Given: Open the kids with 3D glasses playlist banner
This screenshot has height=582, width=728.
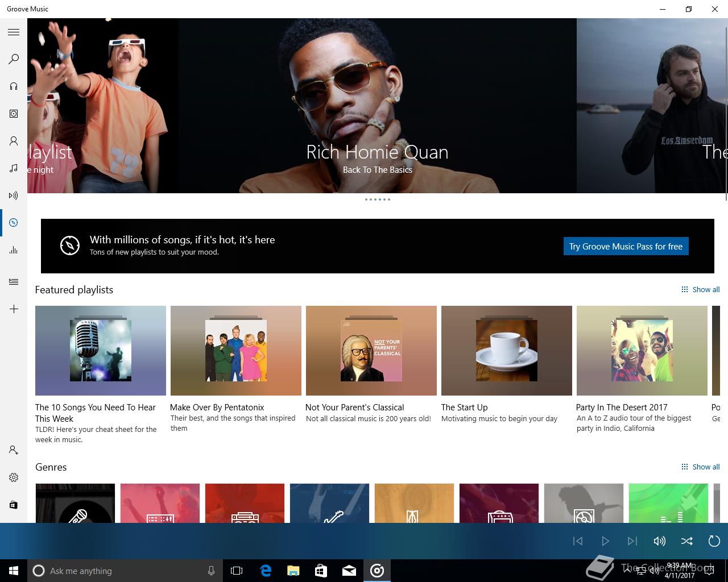Looking at the screenshot, I should pyautogui.click(x=103, y=106).
